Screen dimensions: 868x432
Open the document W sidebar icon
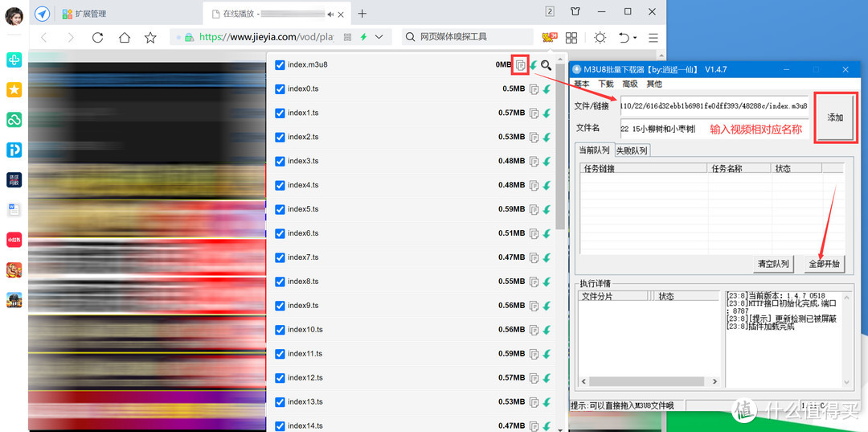click(14, 209)
